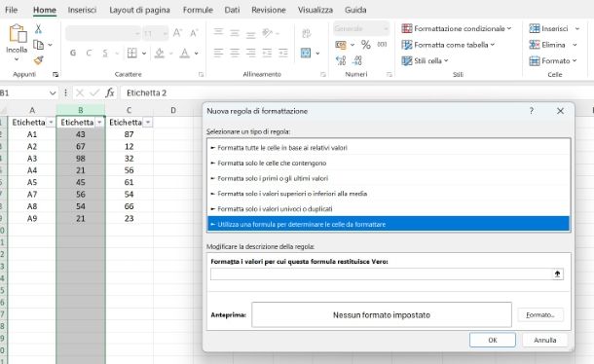Click Annulla button
The height and width of the screenshot is (364, 594).
tap(544, 340)
